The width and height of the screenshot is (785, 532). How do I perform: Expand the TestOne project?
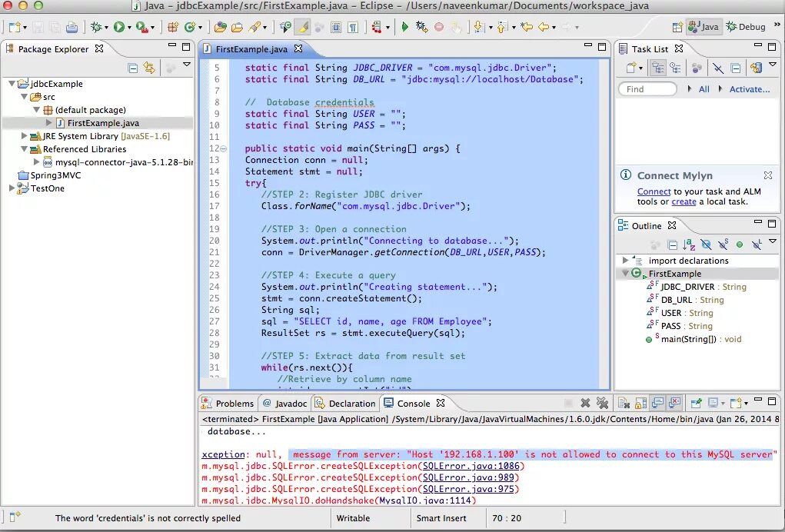11,188
